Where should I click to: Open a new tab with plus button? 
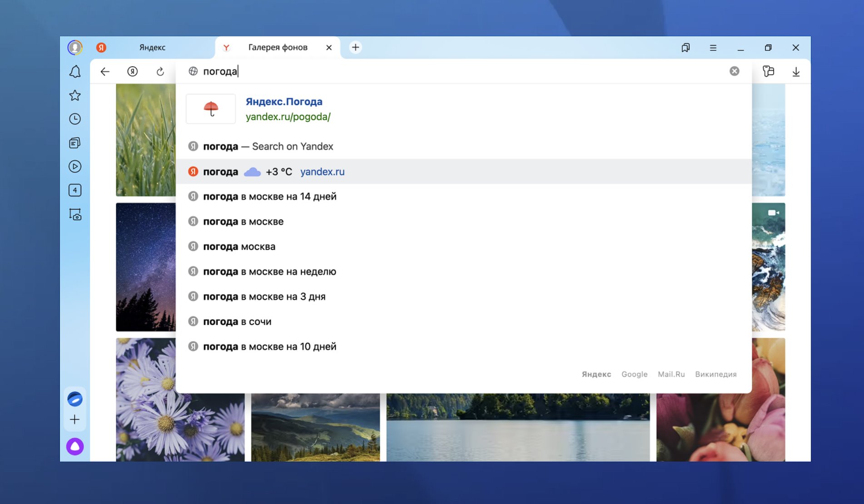(355, 47)
